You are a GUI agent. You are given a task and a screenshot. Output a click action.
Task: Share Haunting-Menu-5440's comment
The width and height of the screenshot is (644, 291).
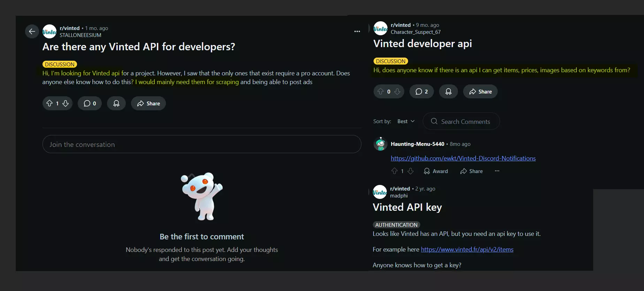point(472,171)
